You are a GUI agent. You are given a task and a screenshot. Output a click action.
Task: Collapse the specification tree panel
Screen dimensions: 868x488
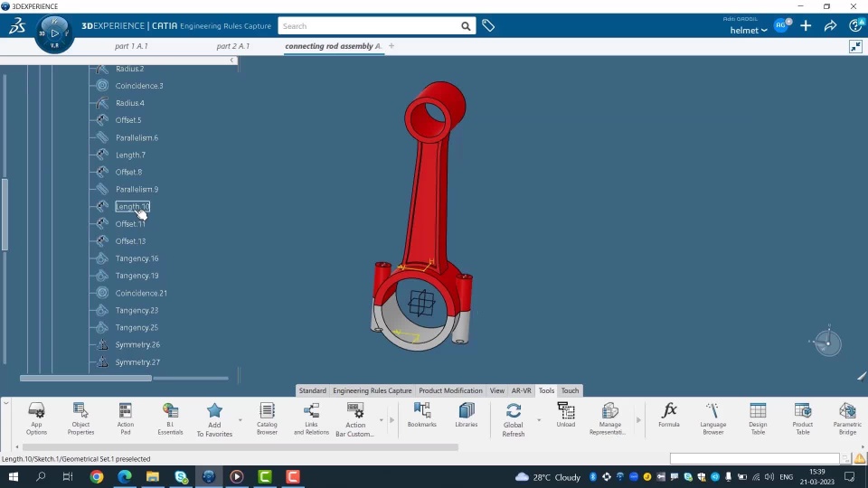231,61
